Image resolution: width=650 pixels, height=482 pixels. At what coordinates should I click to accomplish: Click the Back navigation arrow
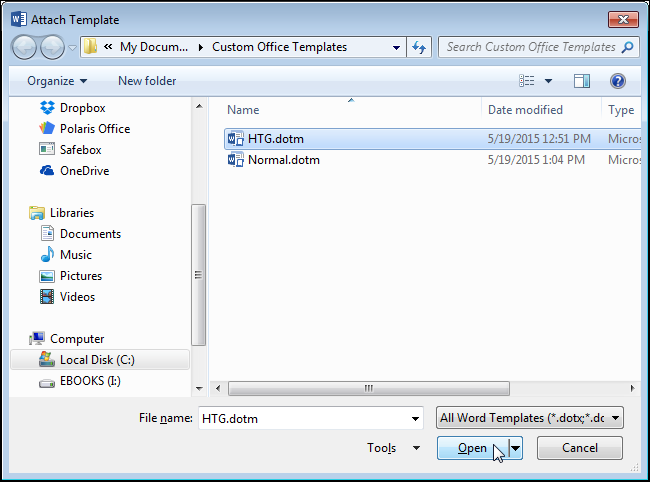pos(24,48)
